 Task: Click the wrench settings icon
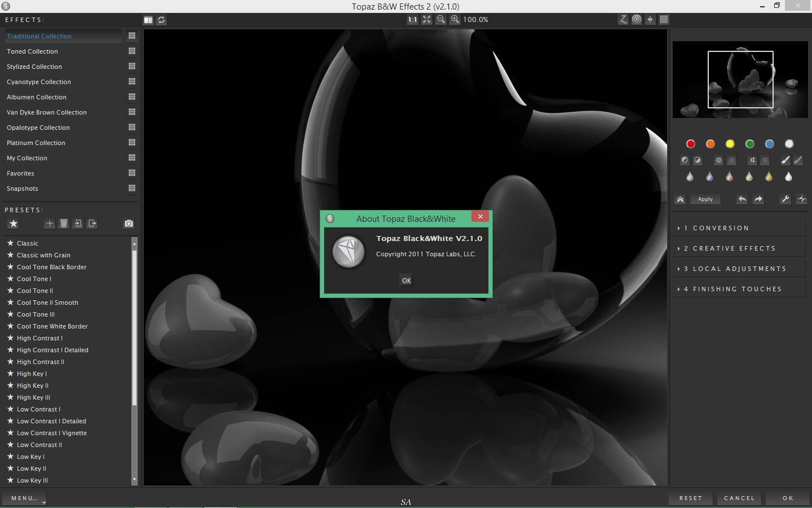[785, 199]
